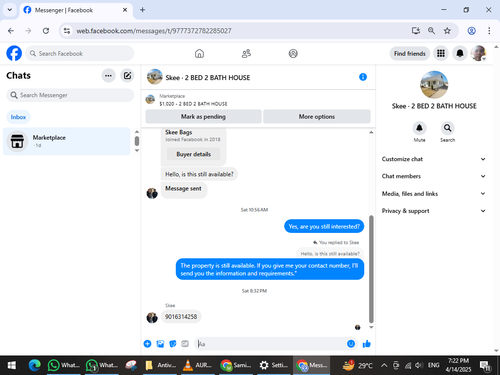
Task: Mute the conversation using bell icon
Action: [419, 128]
